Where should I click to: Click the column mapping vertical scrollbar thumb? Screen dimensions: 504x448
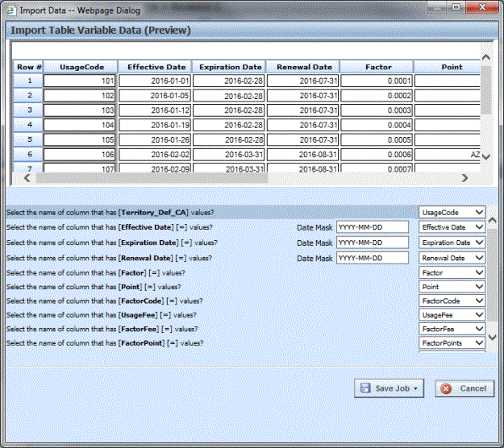point(492,275)
